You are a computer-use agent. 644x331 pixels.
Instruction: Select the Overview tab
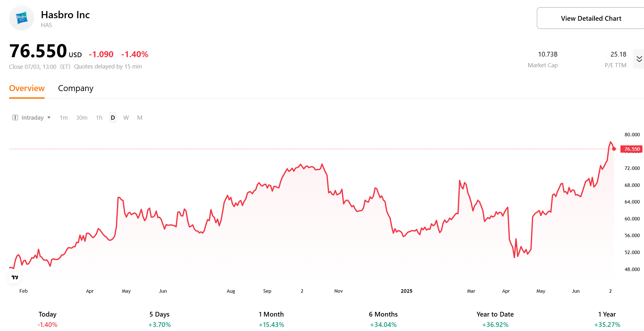pos(27,89)
